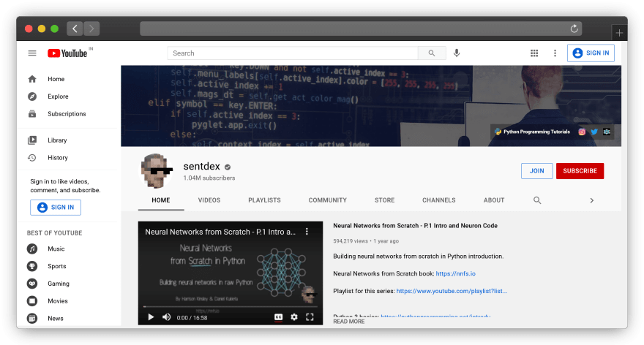Open the Instagram banner link icon
The image size is (644, 345).
[582, 132]
